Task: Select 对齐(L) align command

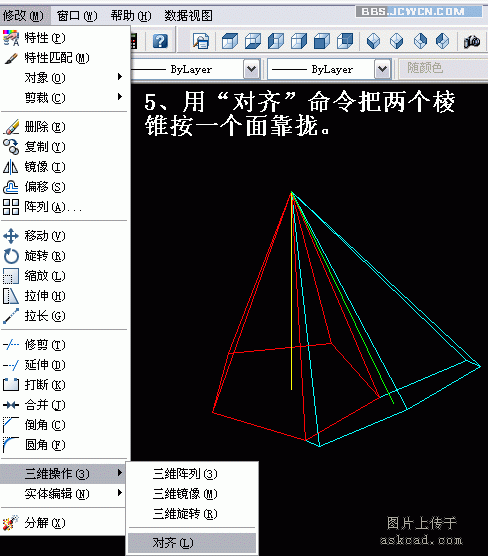Action: (x=192, y=543)
